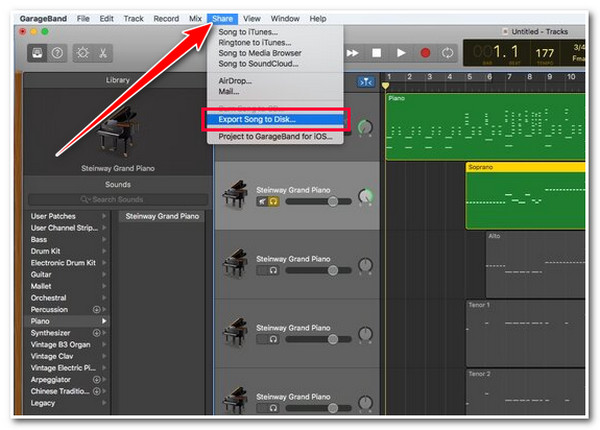Screen dimensions: 600x430
Task: Start playback with the Play button
Action: [x=401, y=53]
